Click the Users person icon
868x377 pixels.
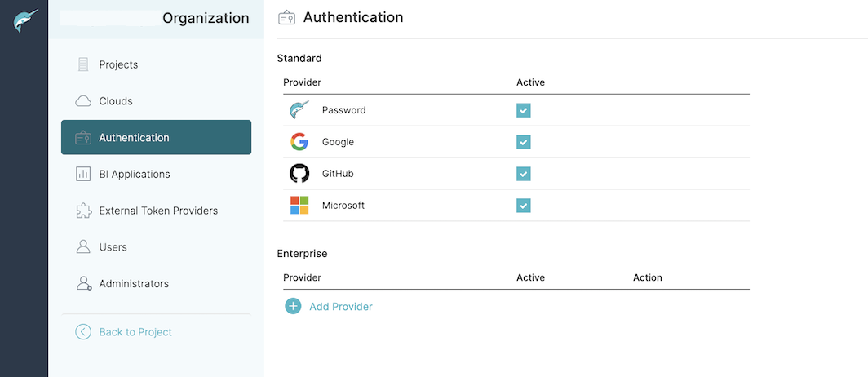[83, 246]
